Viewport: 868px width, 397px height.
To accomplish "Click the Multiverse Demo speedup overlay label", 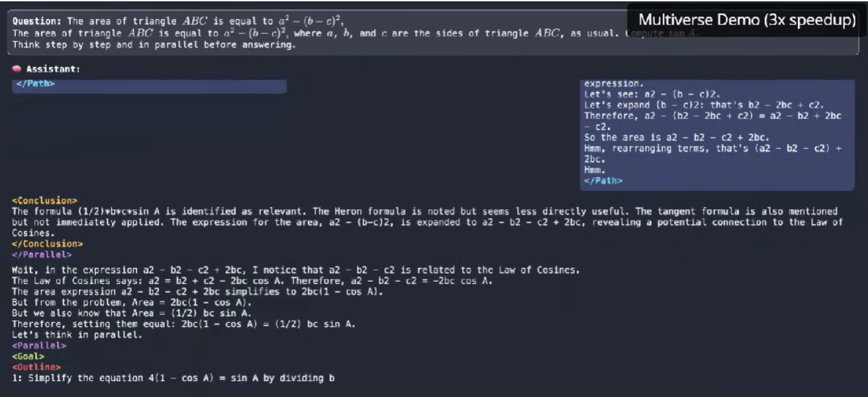I will (x=748, y=21).
